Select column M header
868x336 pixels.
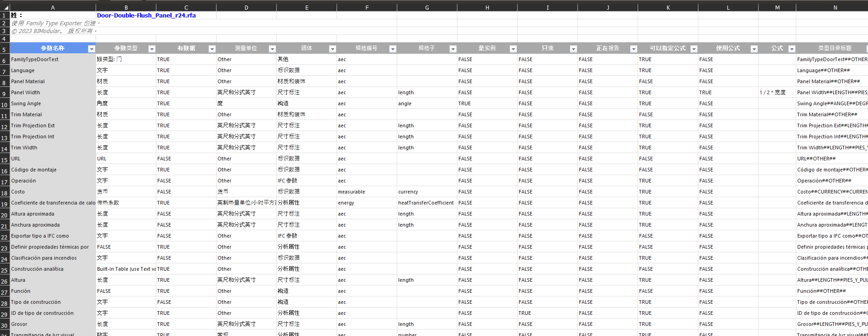(777, 7)
